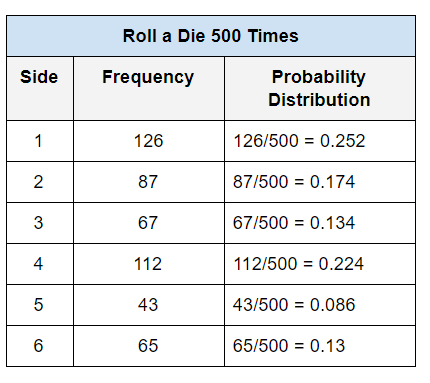This screenshot has height=383, width=430.
Task: Click the 'Roll a Die 500 Times' title
Action: (211, 36)
